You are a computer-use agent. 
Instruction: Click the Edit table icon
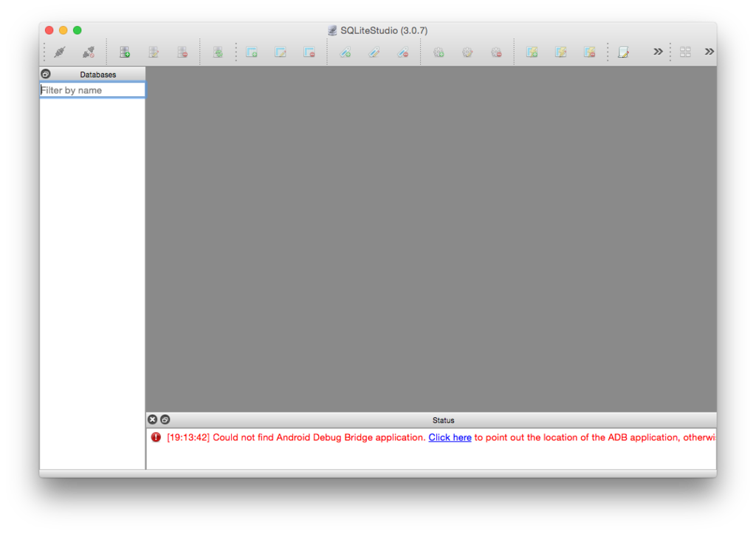(281, 52)
